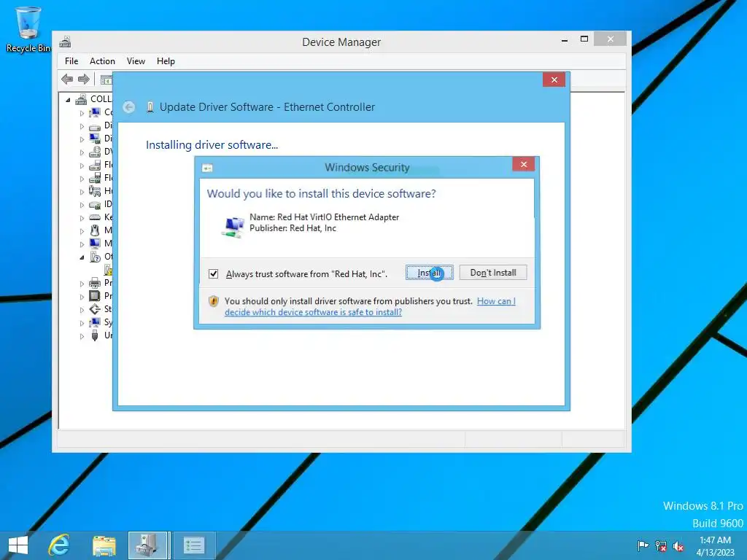Minimize the Device Manager window
The height and width of the screenshot is (560, 747).
click(x=565, y=40)
